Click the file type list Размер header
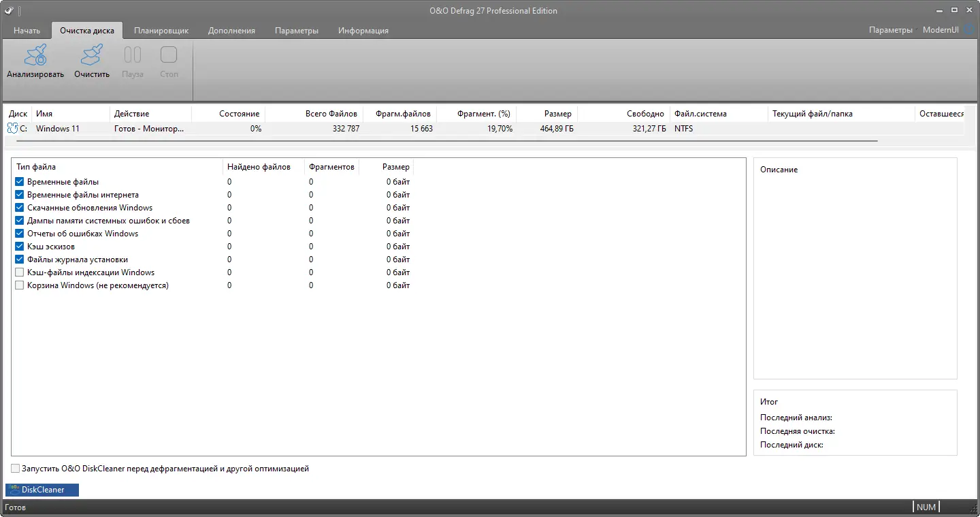This screenshot has height=517, width=980. (x=386, y=167)
